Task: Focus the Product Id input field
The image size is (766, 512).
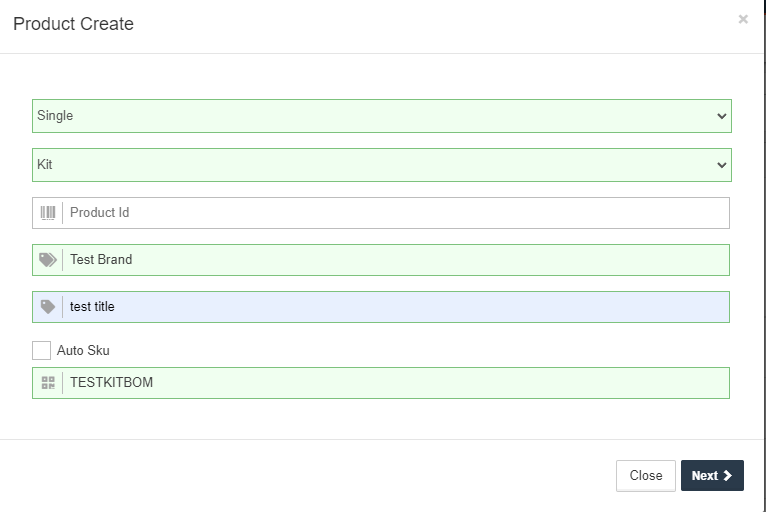Action: point(395,213)
